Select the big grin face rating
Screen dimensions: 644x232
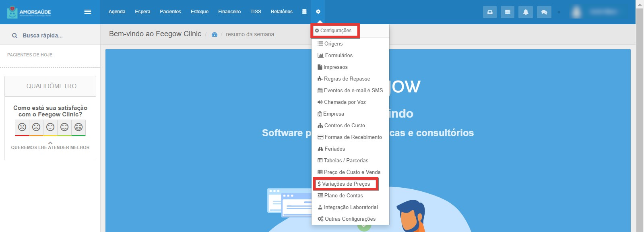[x=78, y=127]
